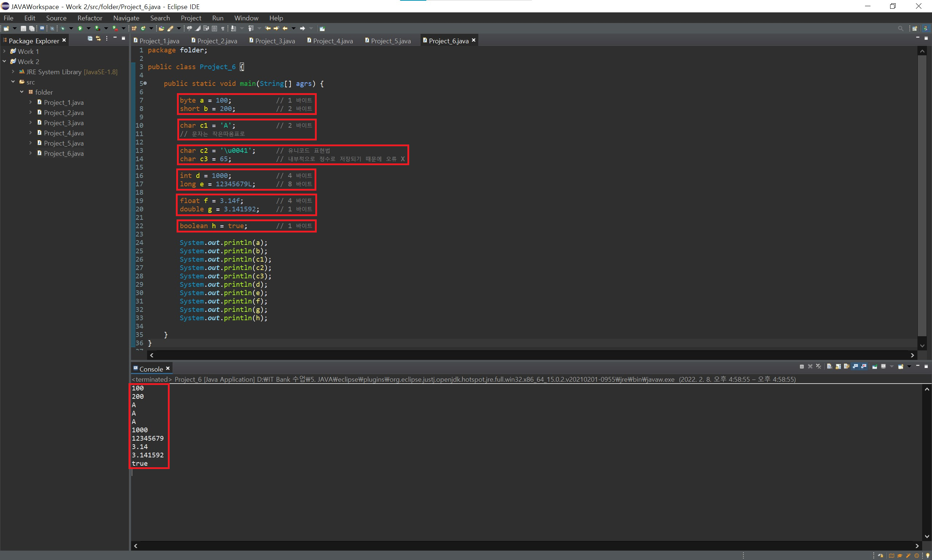Open the Refactor menu
Viewport: 932px width, 560px height.
click(x=90, y=18)
